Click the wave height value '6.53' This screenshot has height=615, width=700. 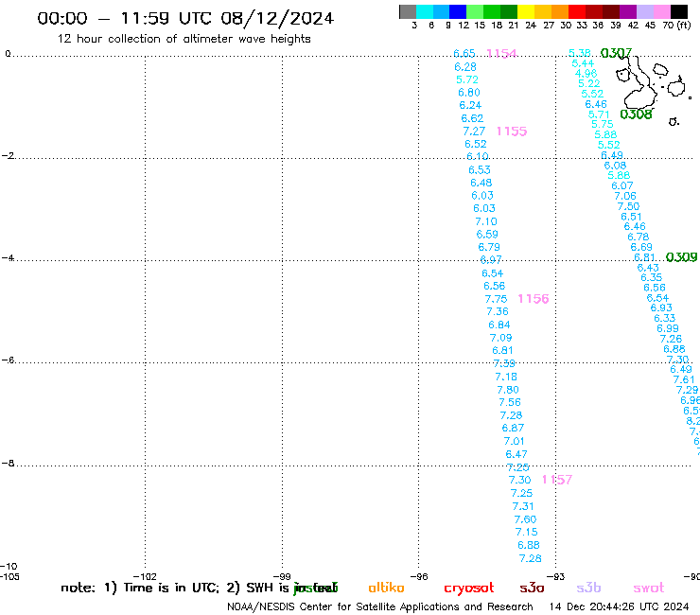pos(479,170)
